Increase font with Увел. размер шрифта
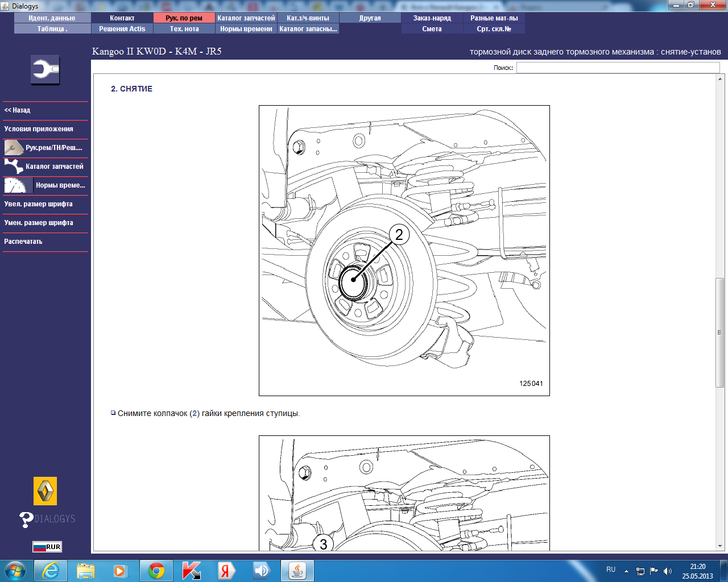The width and height of the screenshot is (728, 582). (45, 204)
